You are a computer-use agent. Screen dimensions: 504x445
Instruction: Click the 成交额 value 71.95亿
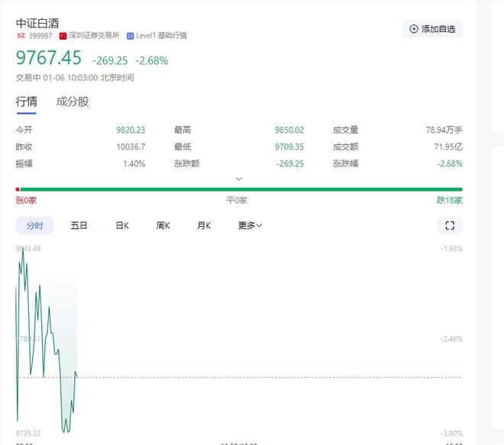point(448,147)
